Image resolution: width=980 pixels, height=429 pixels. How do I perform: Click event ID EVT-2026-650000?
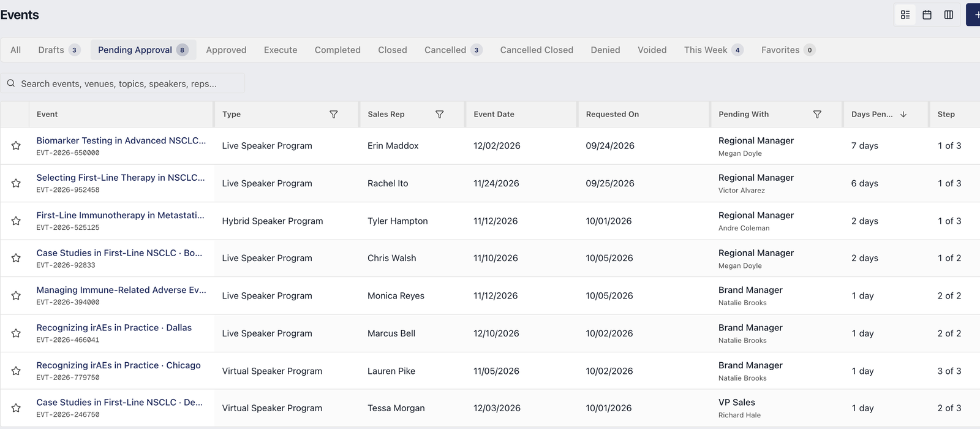coord(68,153)
